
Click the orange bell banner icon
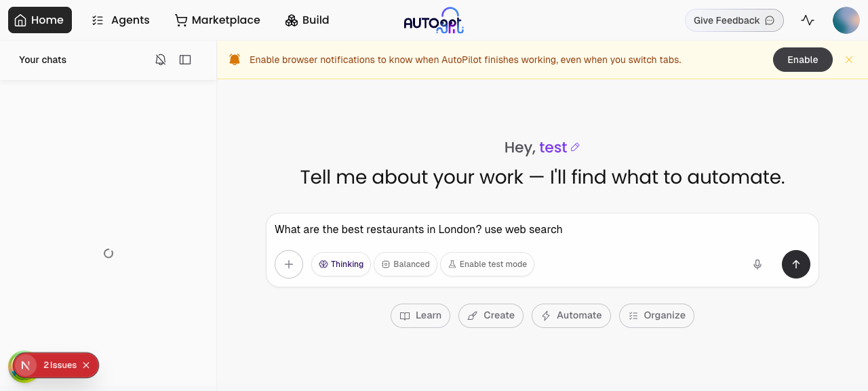point(235,60)
